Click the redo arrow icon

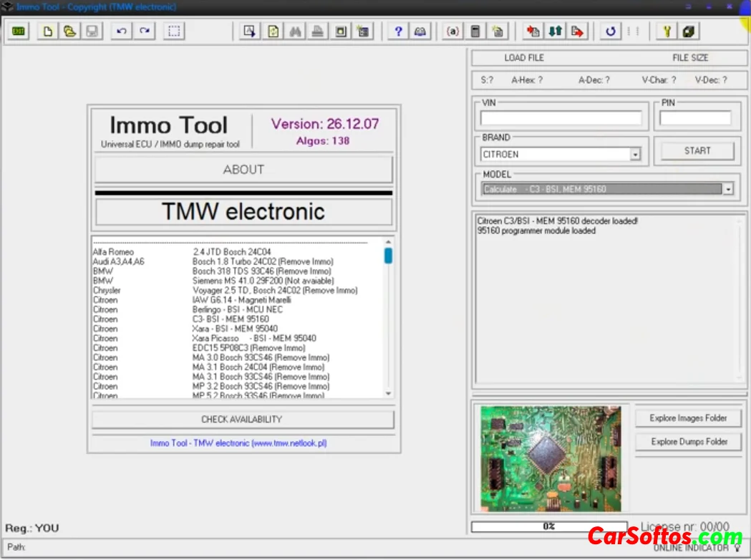[x=145, y=32]
